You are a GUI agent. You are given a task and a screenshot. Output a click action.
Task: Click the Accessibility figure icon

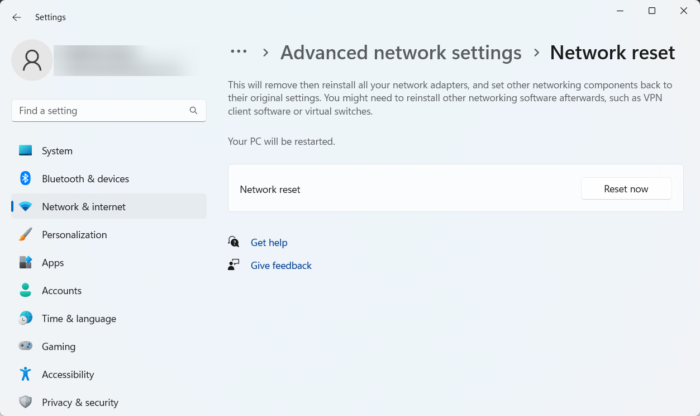click(x=25, y=375)
